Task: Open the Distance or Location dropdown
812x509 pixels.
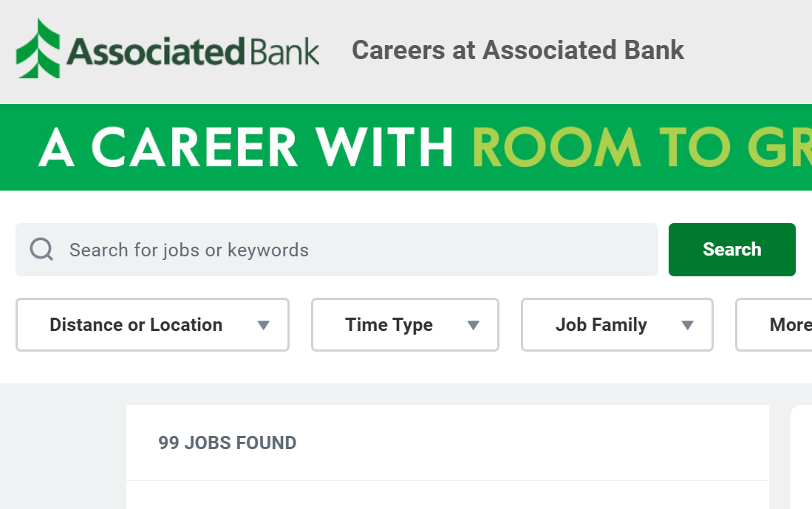Action: coord(152,324)
